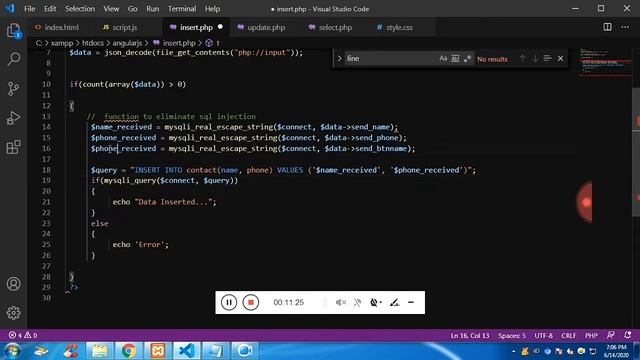Click 'angularjs' in the breadcrumb path
This screenshot has width=640, height=360.
pyautogui.click(x=127, y=43)
